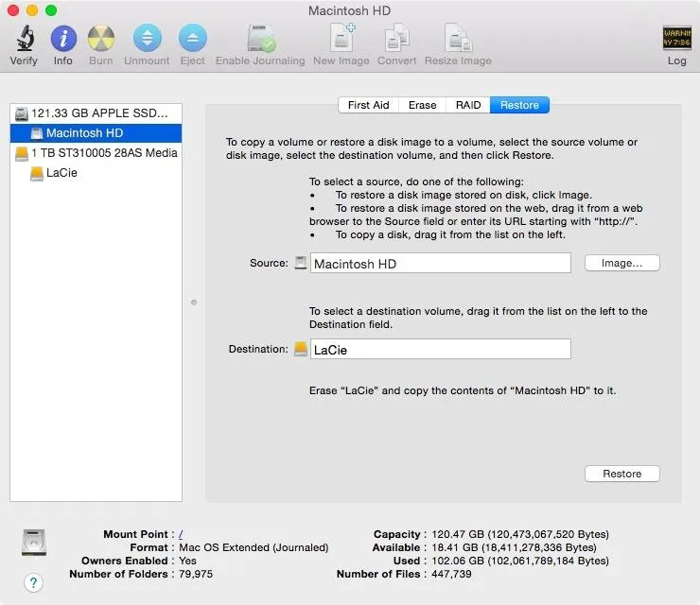The image size is (700, 605).
Task: Click the Macintosh HD window title
Action: coord(350,10)
